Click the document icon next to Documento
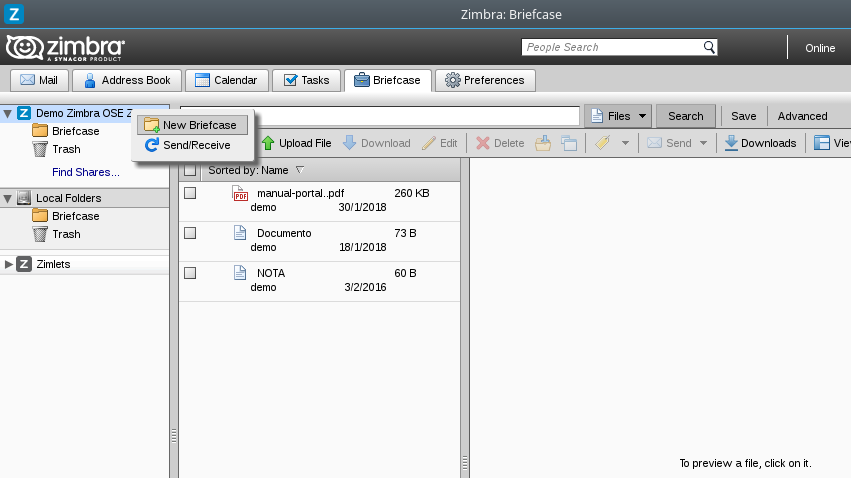This screenshot has height=478, width=851. click(240, 233)
